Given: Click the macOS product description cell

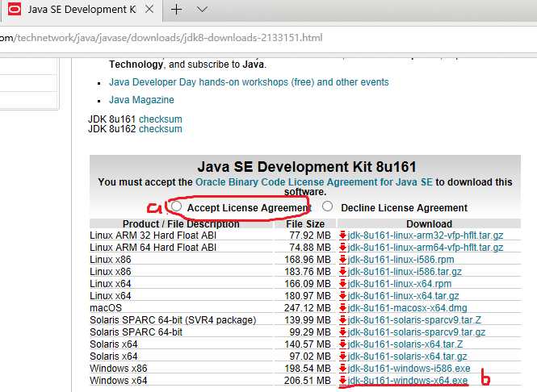Looking at the screenshot, I should click(x=106, y=308).
